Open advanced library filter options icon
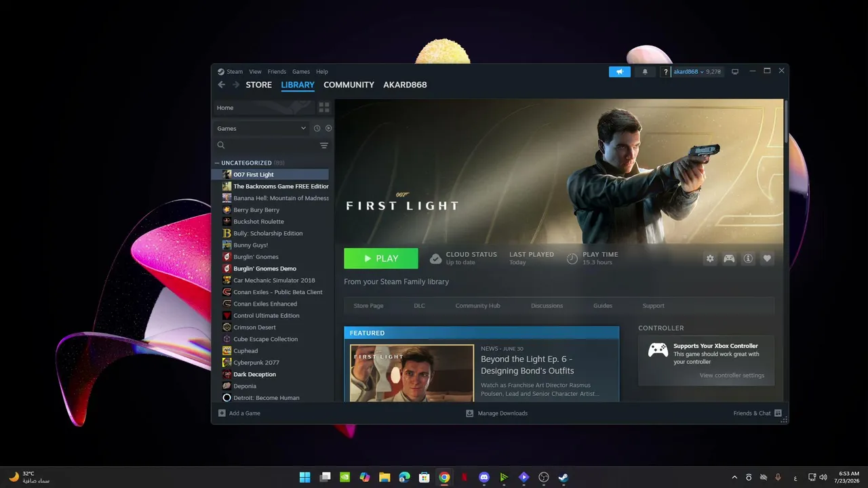The image size is (868, 488). pos(323,145)
